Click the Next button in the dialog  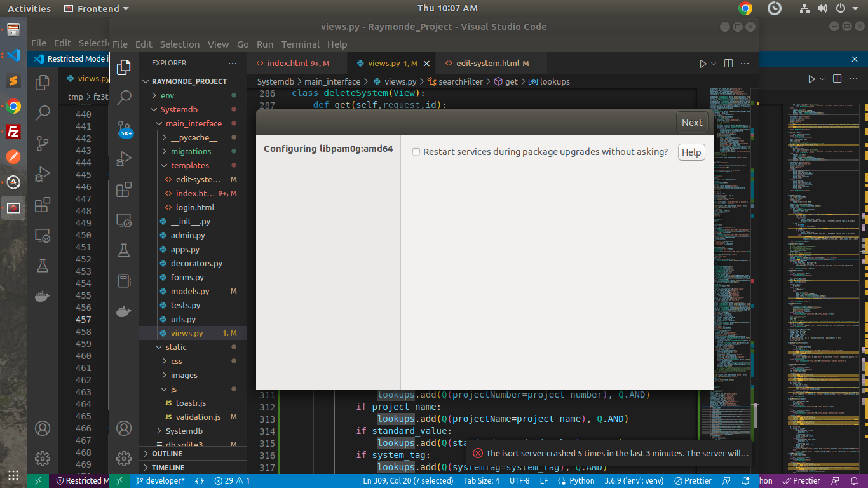pyautogui.click(x=692, y=123)
